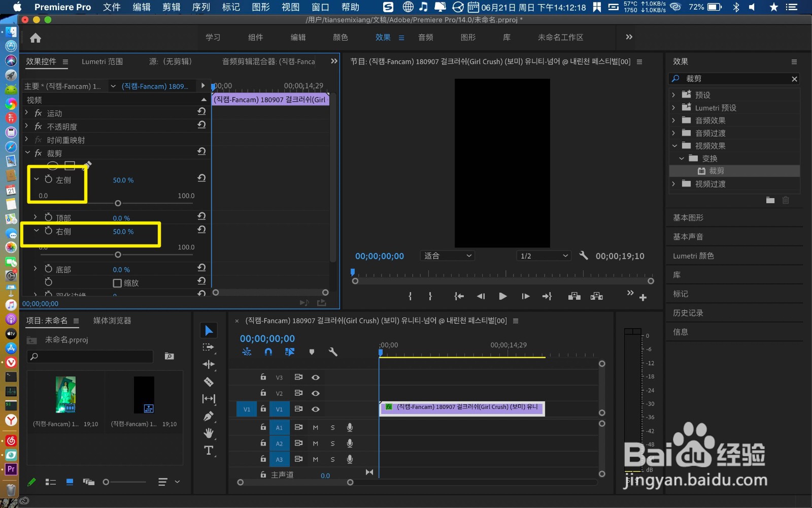The image size is (812, 508).
Task: Select the Pen tool in the tools panel
Action: [x=209, y=416]
